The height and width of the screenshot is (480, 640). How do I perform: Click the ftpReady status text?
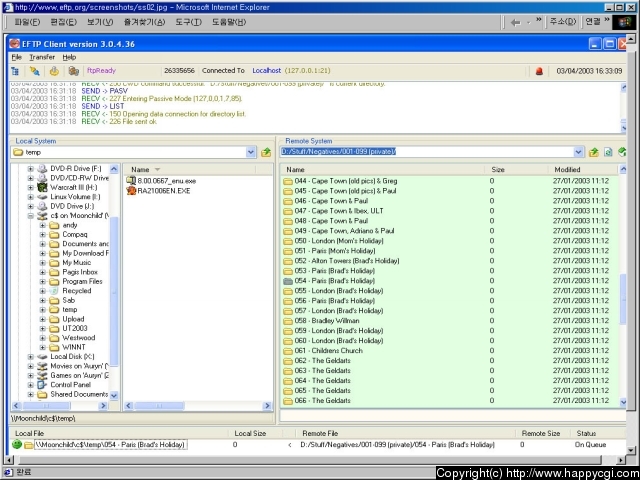point(101,71)
